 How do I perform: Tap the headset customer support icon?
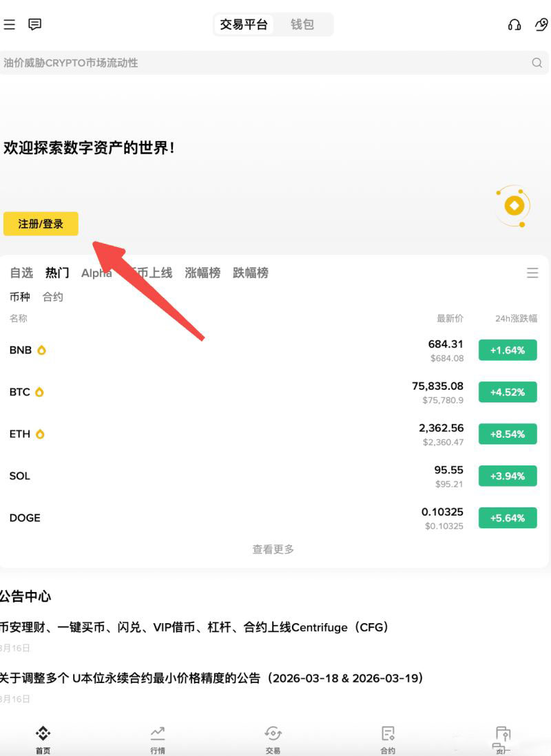click(514, 25)
